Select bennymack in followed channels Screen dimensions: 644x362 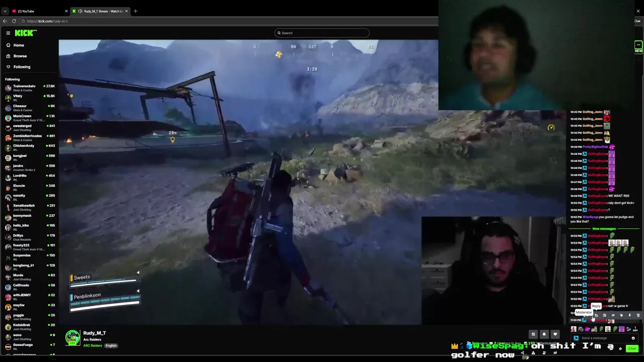tap(30, 217)
